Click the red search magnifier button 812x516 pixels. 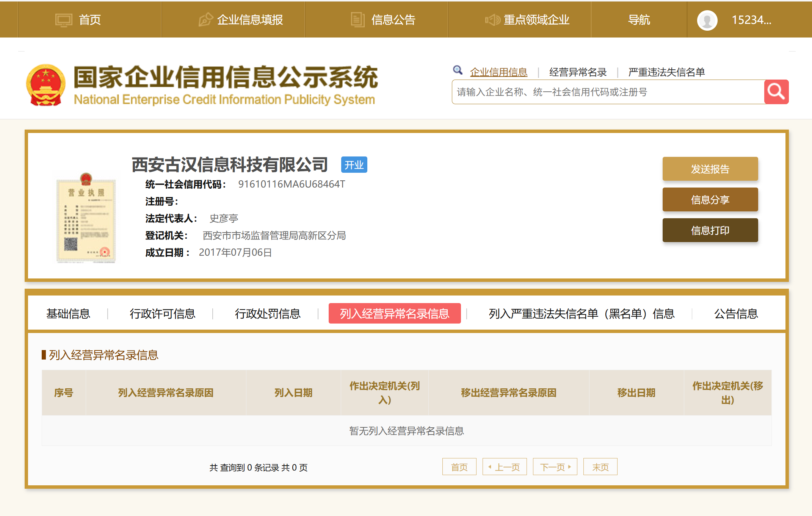pos(776,92)
